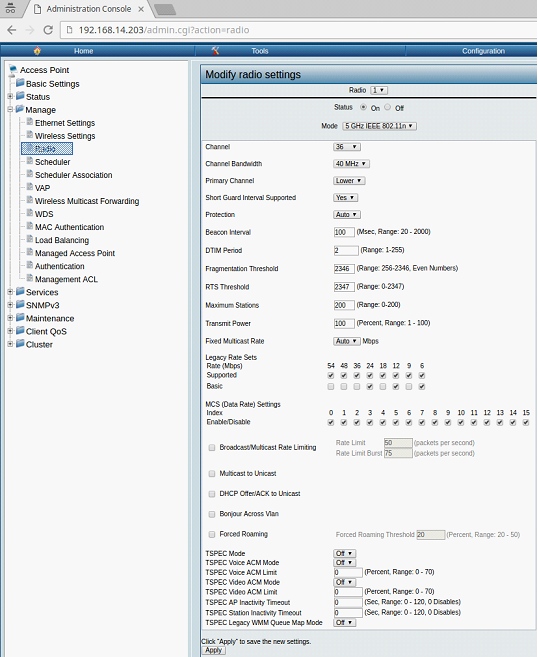Click the Beacon Interval input field
This screenshot has width=538, height=657.
pos(344,232)
